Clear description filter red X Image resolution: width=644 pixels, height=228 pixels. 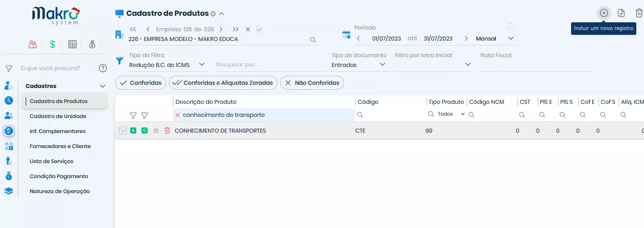click(x=177, y=115)
